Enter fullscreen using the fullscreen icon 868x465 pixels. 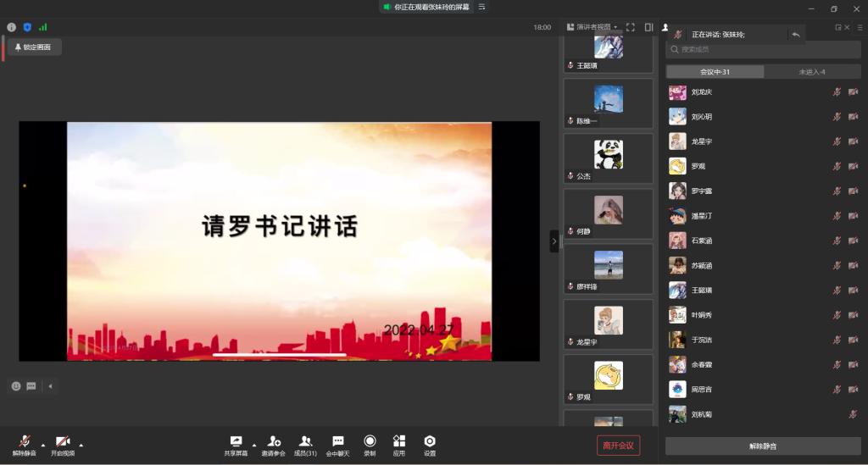coord(630,27)
